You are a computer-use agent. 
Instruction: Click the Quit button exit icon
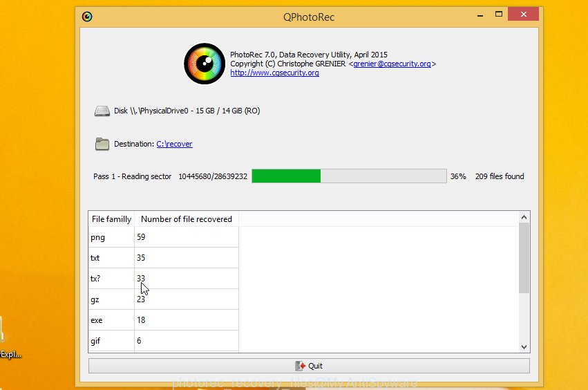click(x=300, y=366)
